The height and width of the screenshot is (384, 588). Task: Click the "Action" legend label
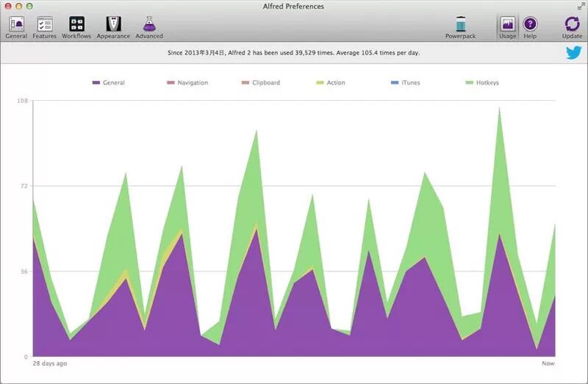pyautogui.click(x=336, y=82)
